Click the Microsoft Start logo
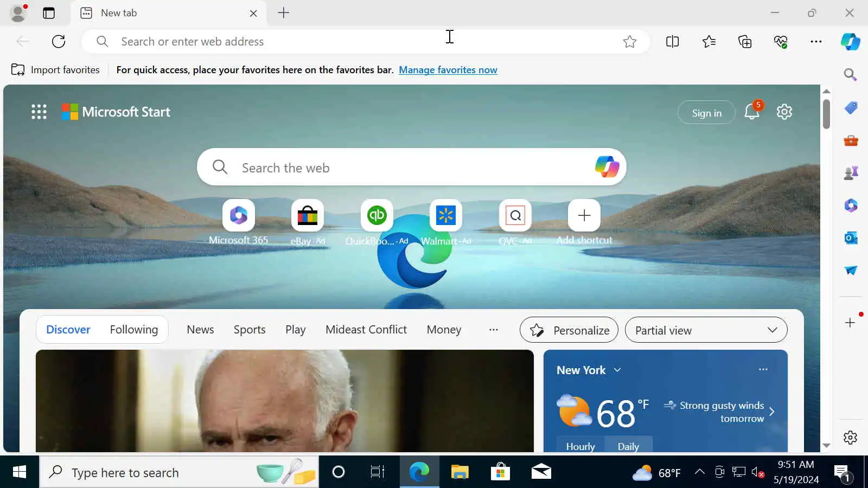 tap(116, 112)
